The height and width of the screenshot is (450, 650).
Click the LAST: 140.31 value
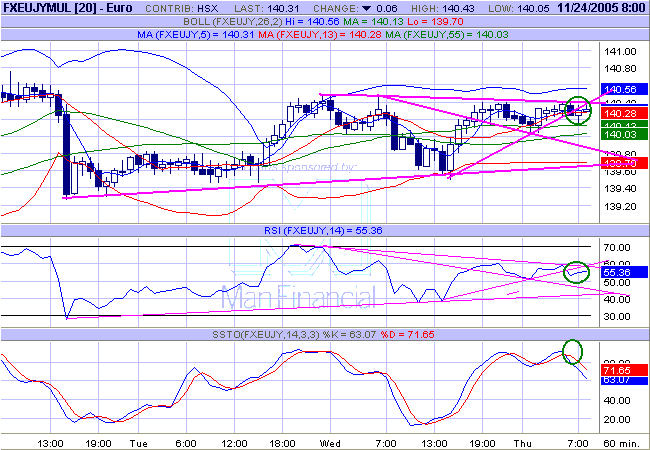pyautogui.click(x=267, y=9)
